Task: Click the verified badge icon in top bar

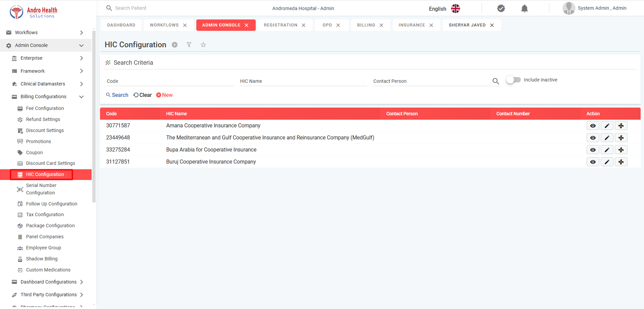Action: 501,8
